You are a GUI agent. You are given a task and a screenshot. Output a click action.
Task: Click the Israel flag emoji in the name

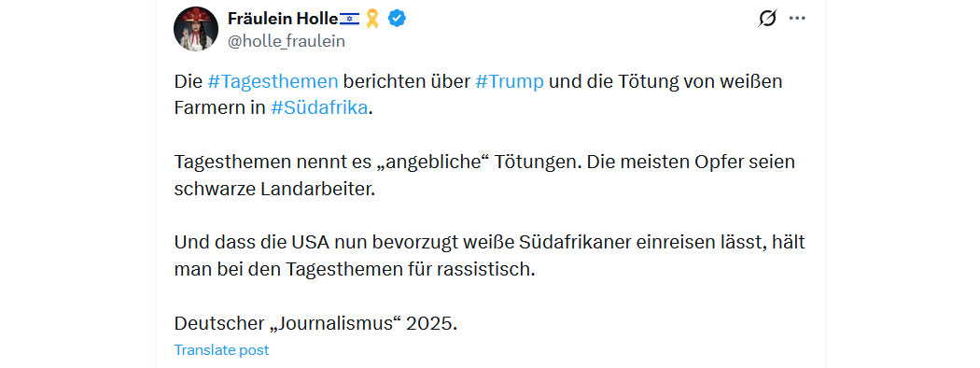click(349, 19)
